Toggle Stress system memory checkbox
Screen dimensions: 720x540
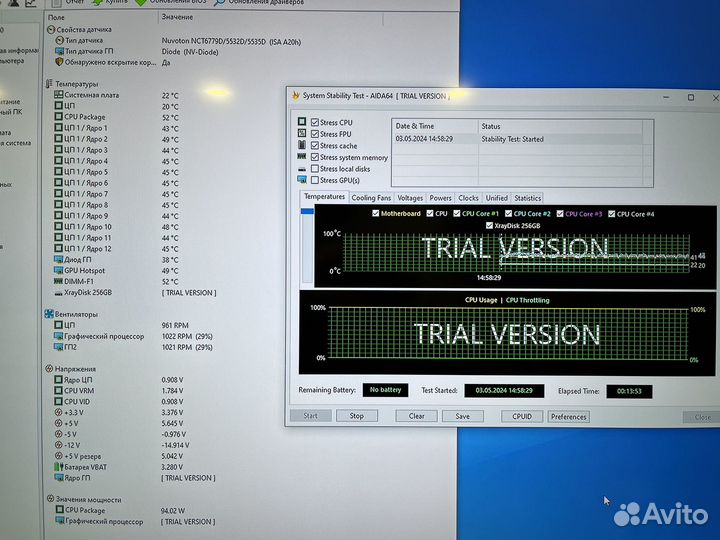(315, 157)
